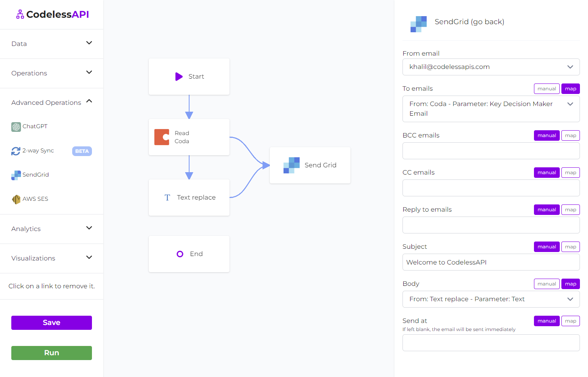Set BCC emails to map mode
Image resolution: width=588 pixels, height=377 pixels.
(571, 135)
